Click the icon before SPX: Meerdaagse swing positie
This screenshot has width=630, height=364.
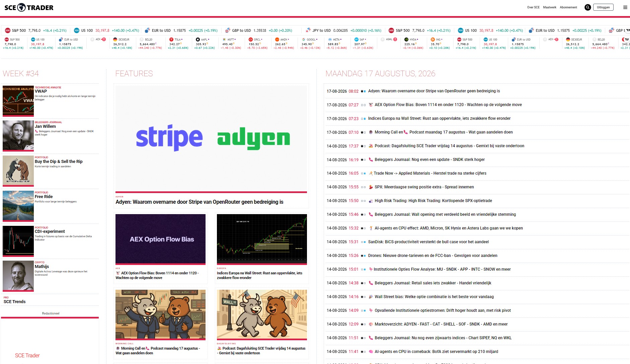pyautogui.click(x=371, y=187)
